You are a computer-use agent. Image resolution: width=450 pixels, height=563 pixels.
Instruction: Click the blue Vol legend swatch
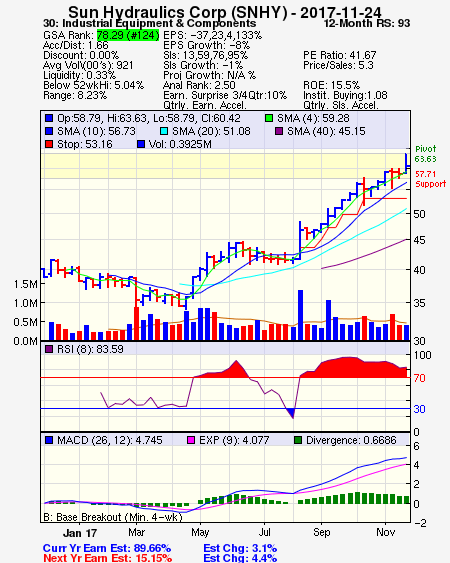(x=141, y=144)
